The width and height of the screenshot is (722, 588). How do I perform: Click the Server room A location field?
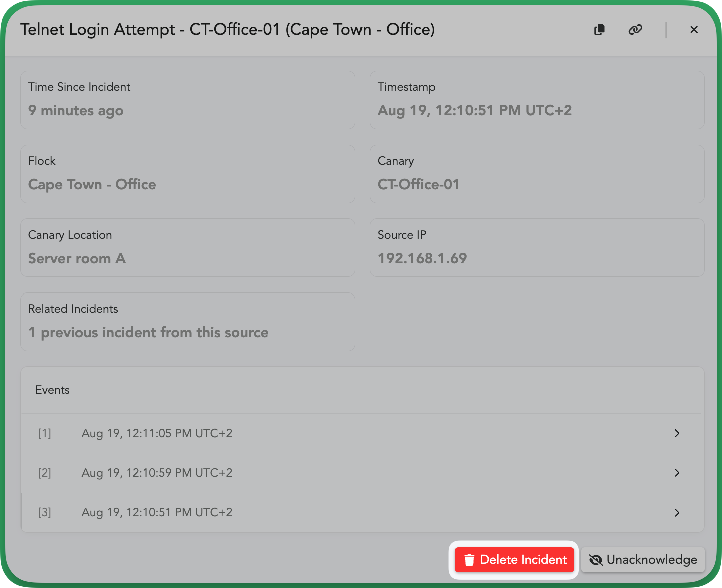point(77,258)
